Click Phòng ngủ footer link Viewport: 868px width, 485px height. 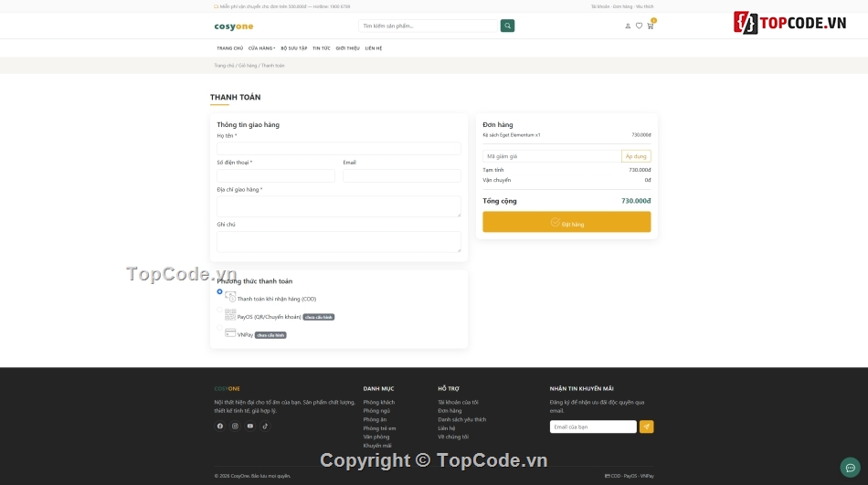[376, 411]
